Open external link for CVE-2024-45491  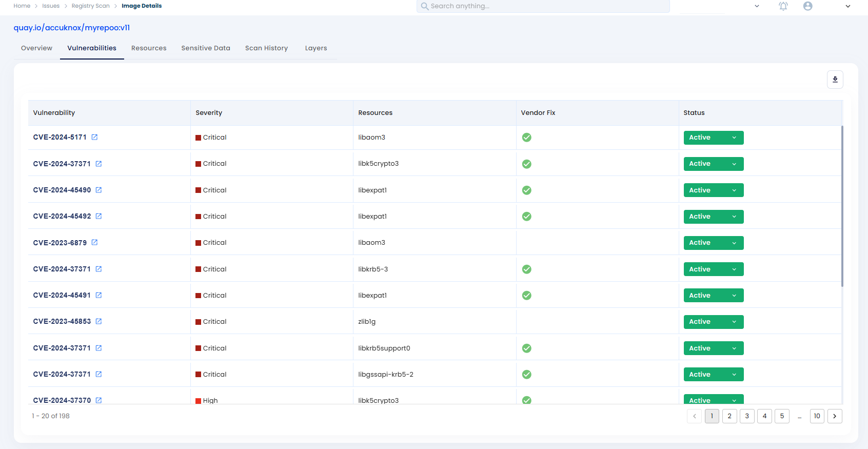[x=98, y=295]
